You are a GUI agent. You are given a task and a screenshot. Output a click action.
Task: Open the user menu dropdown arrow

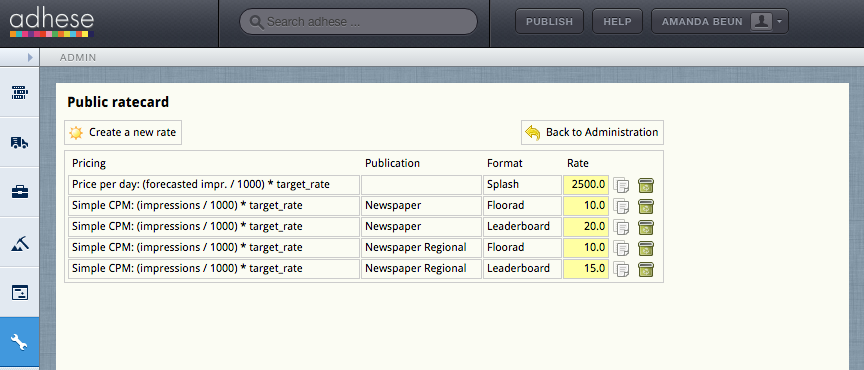pos(779,22)
